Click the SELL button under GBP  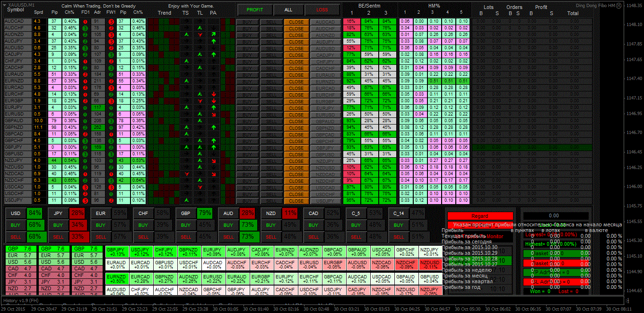coord(185,236)
